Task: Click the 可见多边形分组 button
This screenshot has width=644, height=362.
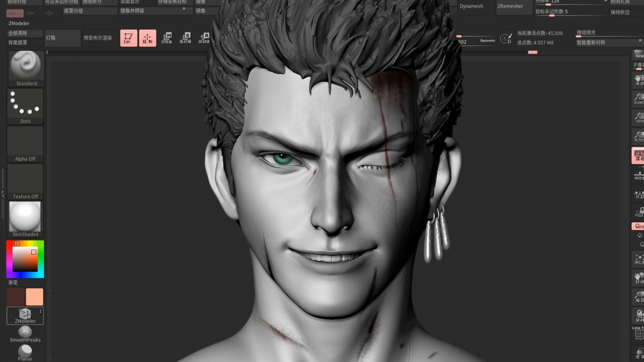Action: point(62,2)
